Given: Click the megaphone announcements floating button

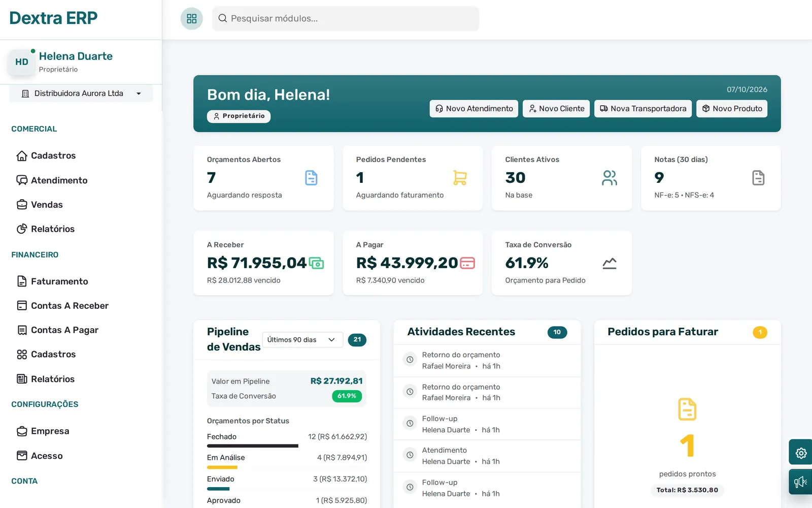Looking at the screenshot, I should [801, 482].
